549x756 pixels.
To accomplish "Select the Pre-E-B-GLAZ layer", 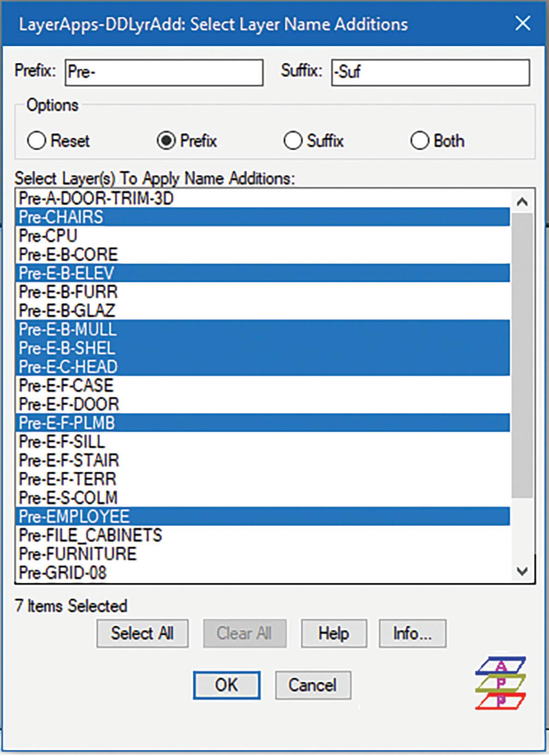I will (x=263, y=311).
